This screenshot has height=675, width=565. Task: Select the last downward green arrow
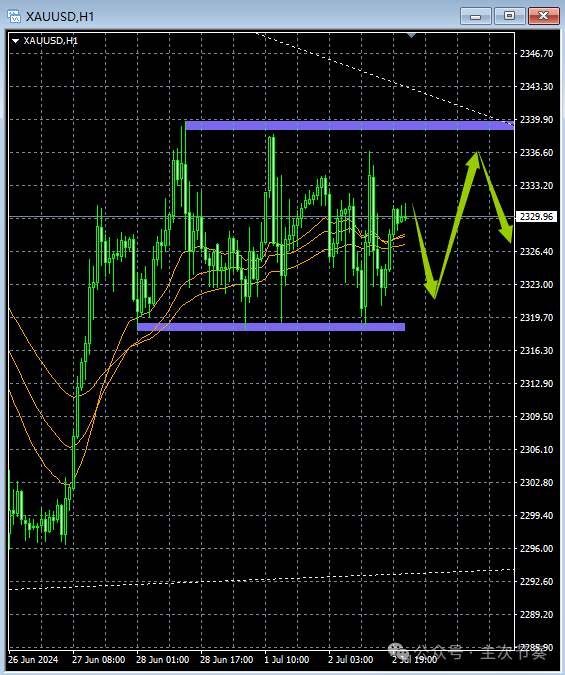click(x=495, y=198)
